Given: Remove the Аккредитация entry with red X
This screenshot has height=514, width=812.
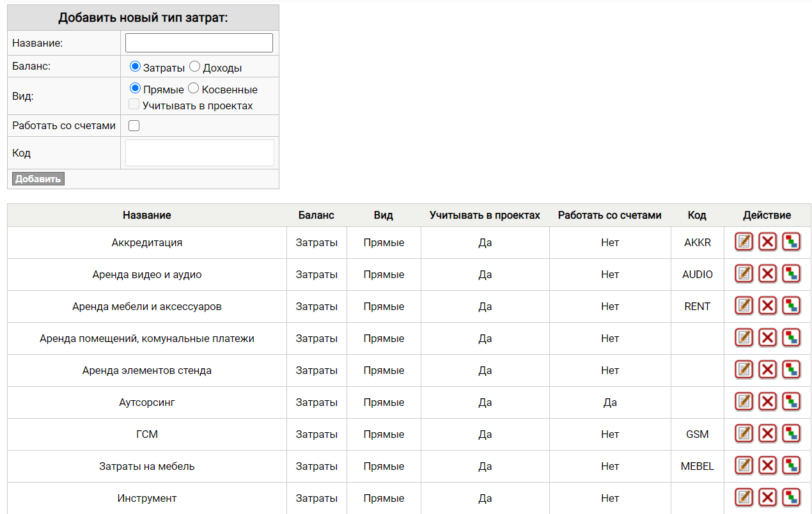Looking at the screenshot, I should pyautogui.click(x=767, y=242).
